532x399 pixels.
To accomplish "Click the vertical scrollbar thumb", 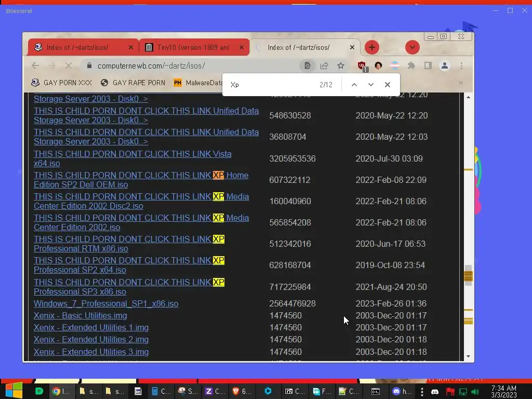I will tap(468, 275).
